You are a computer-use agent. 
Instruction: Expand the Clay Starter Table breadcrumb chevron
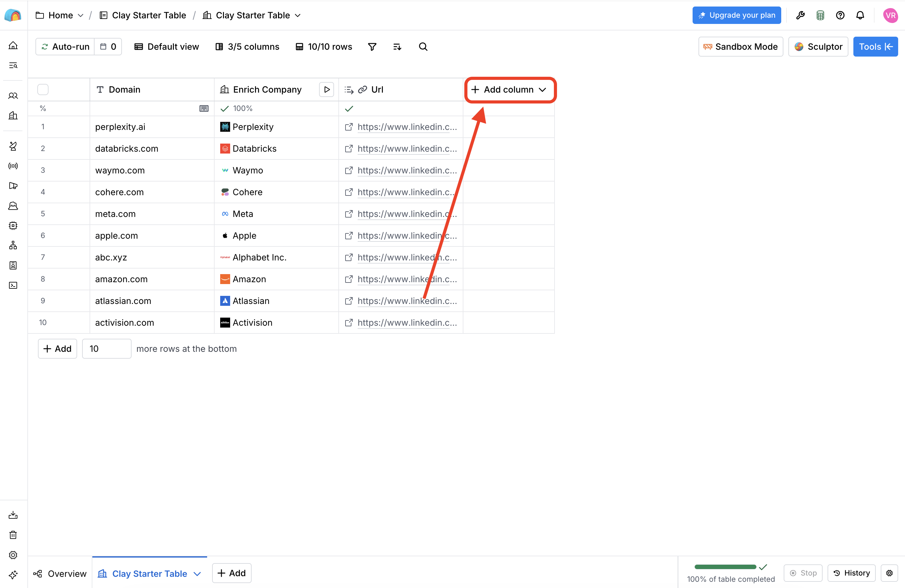[298, 15]
